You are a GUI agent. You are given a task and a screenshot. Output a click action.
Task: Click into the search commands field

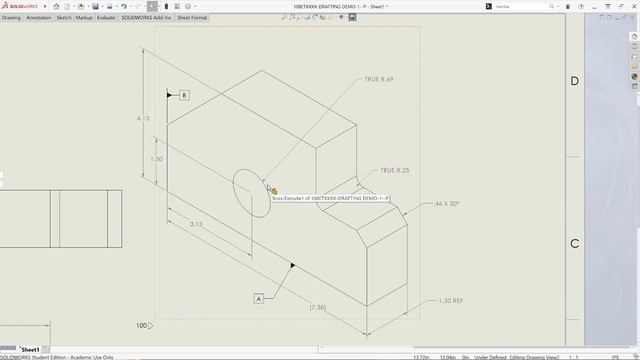[x=520, y=7]
